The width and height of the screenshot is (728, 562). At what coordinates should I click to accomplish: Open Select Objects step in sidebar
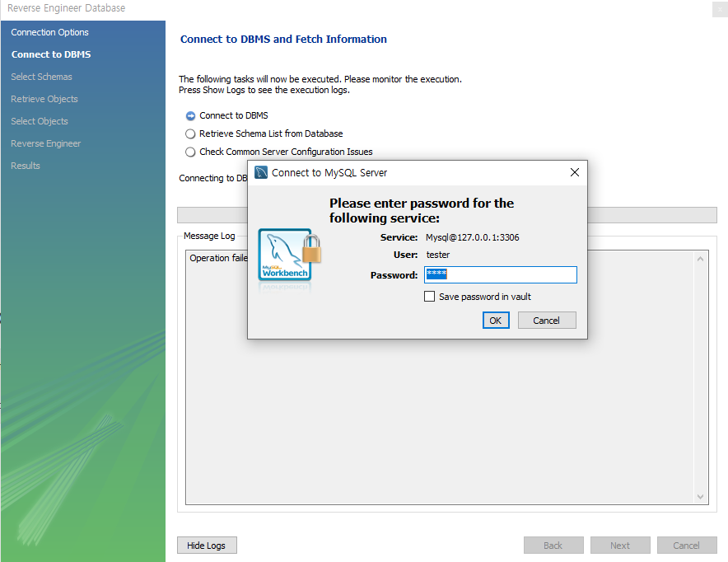pos(40,121)
